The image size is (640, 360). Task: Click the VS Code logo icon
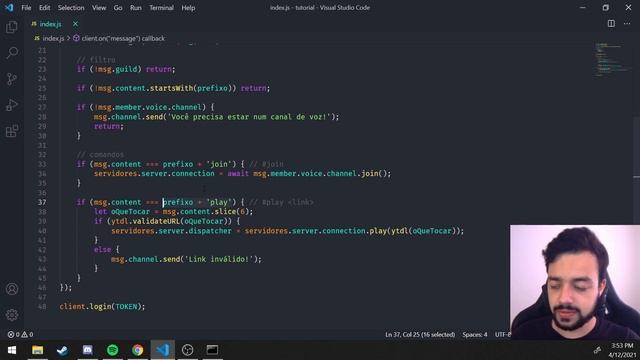coord(9,8)
